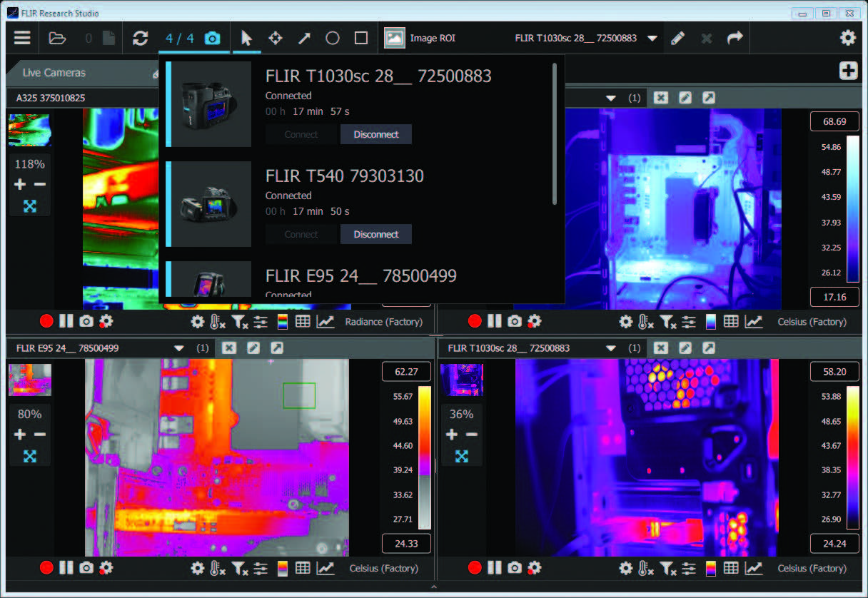This screenshot has width=868, height=598.
Task: Disconnect the FLIR T540 camera
Action: click(375, 234)
